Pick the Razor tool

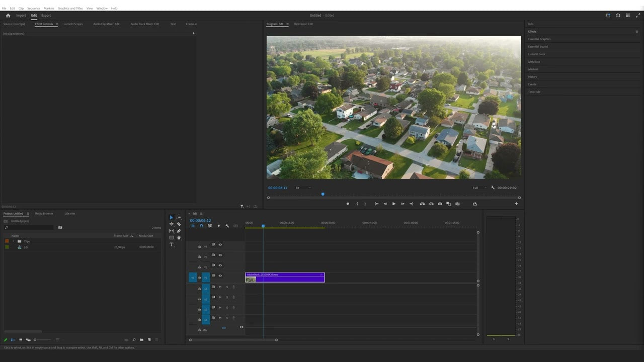point(179,224)
